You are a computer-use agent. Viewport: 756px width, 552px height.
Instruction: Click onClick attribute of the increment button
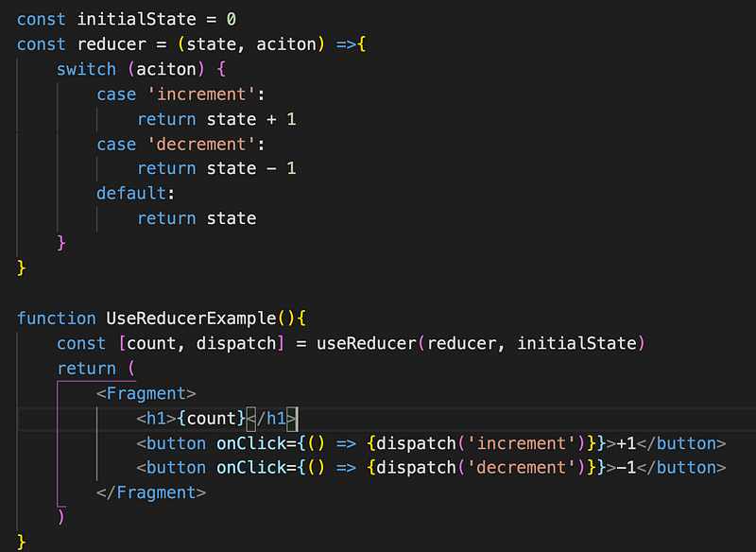pos(251,442)
